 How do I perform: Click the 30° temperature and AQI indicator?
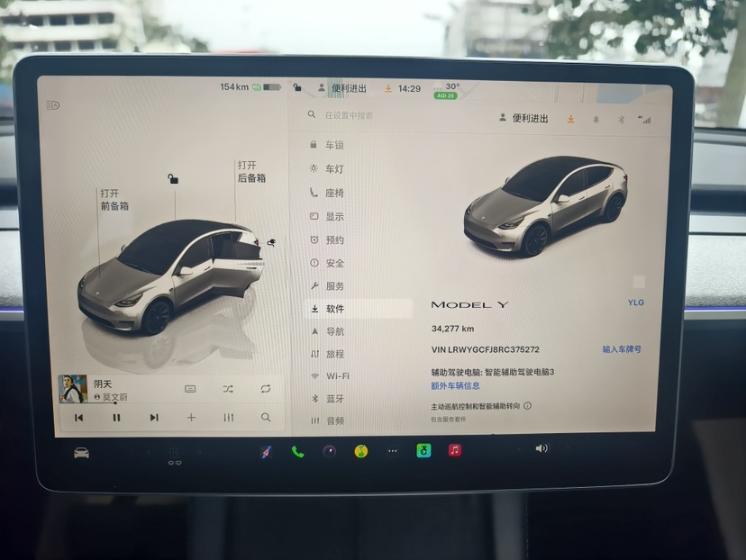coord(446,90)
